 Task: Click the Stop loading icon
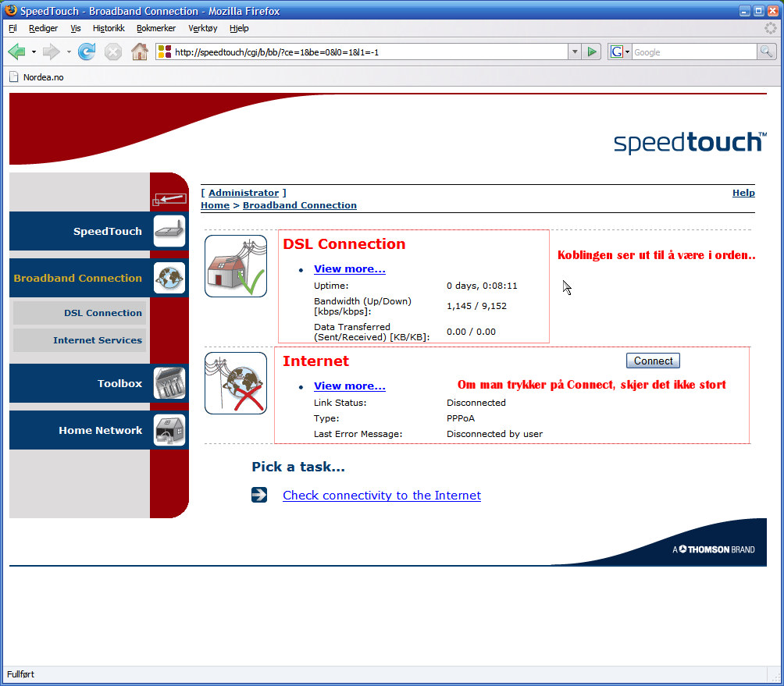pyautogui.click(x=113, y=52)
